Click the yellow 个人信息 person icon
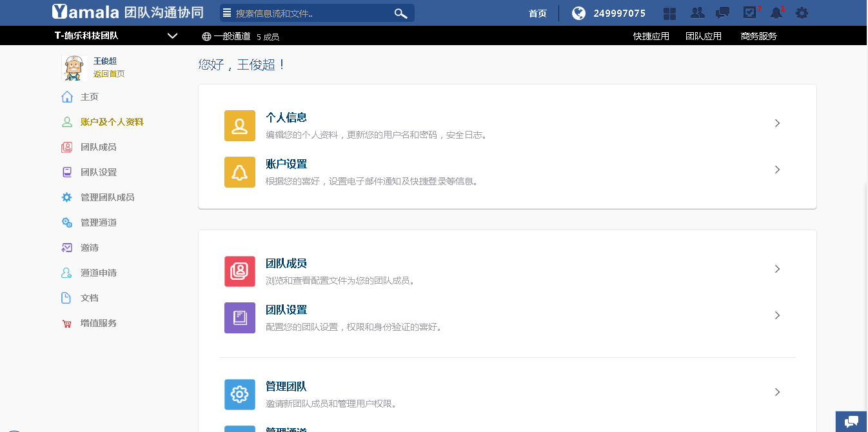 (239, 126)
